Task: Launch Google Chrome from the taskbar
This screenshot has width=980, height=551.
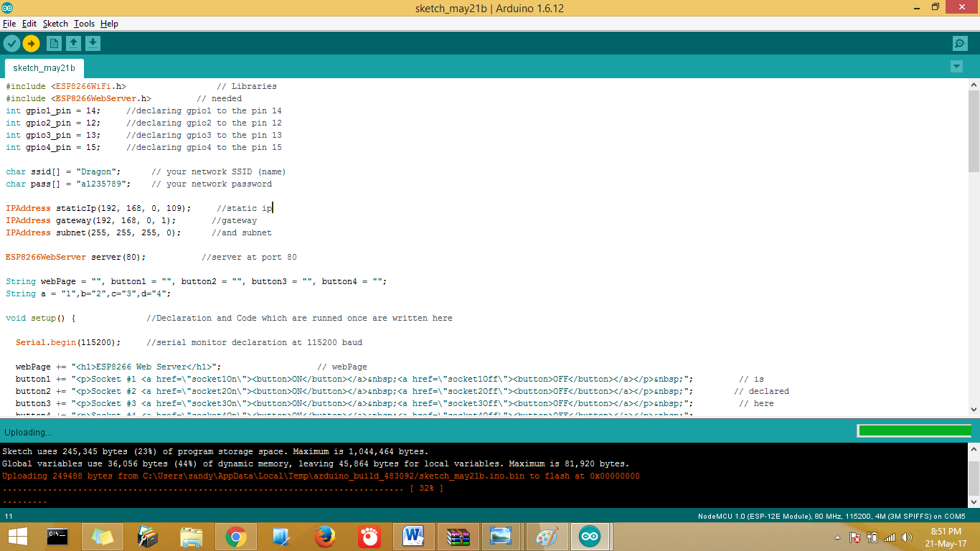Action: coord(236,537)
